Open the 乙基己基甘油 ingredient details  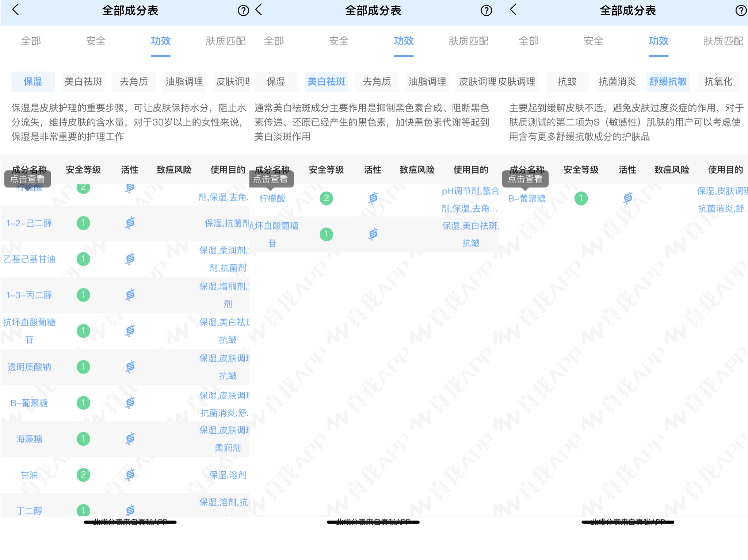29,259
